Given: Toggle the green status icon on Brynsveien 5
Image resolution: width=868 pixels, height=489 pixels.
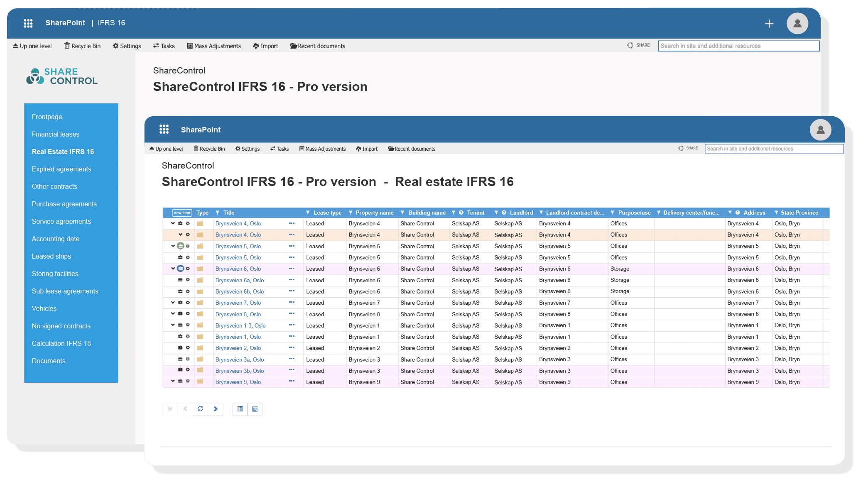Looking at the screenshot, I should point(181,246).
